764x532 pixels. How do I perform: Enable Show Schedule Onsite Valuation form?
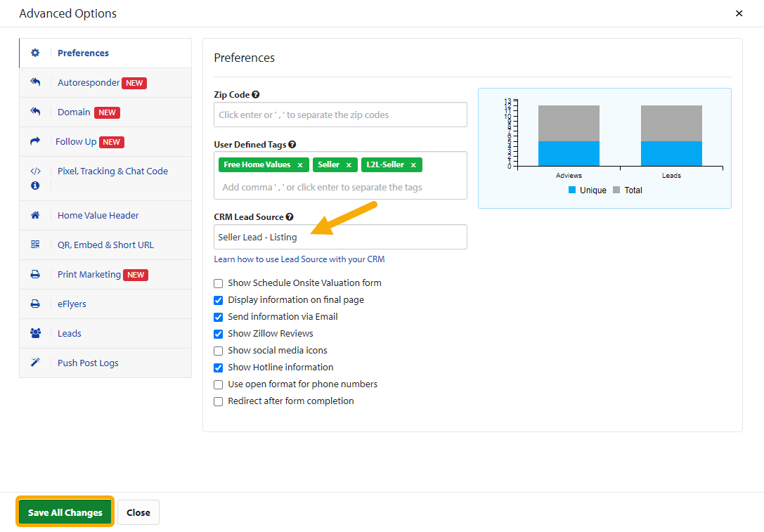click(x=218, y=283)
